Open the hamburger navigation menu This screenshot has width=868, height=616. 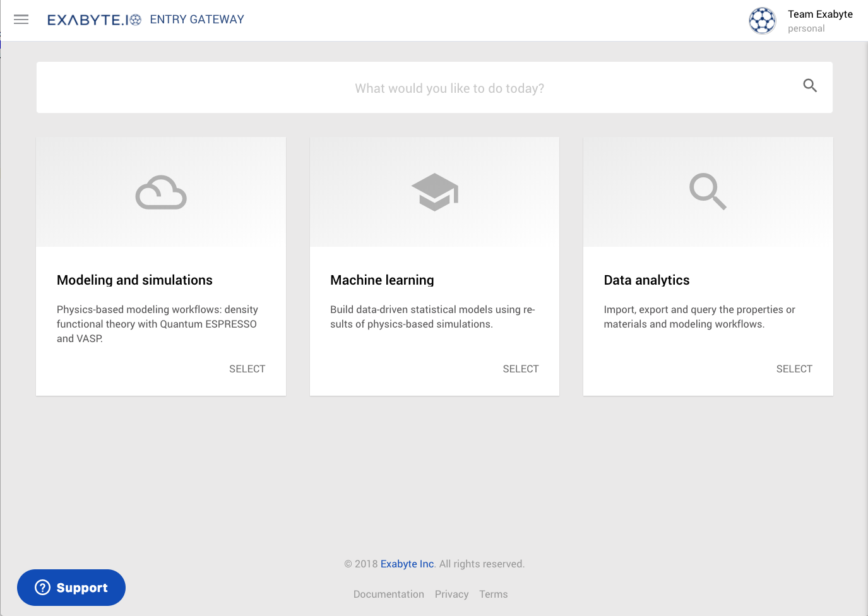pos(21,20)
